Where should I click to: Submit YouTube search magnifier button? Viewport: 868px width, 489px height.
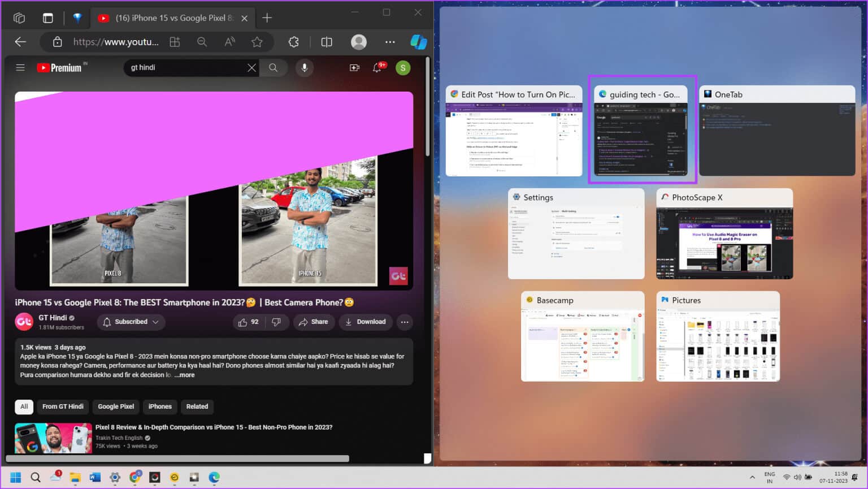coord(274,68)
